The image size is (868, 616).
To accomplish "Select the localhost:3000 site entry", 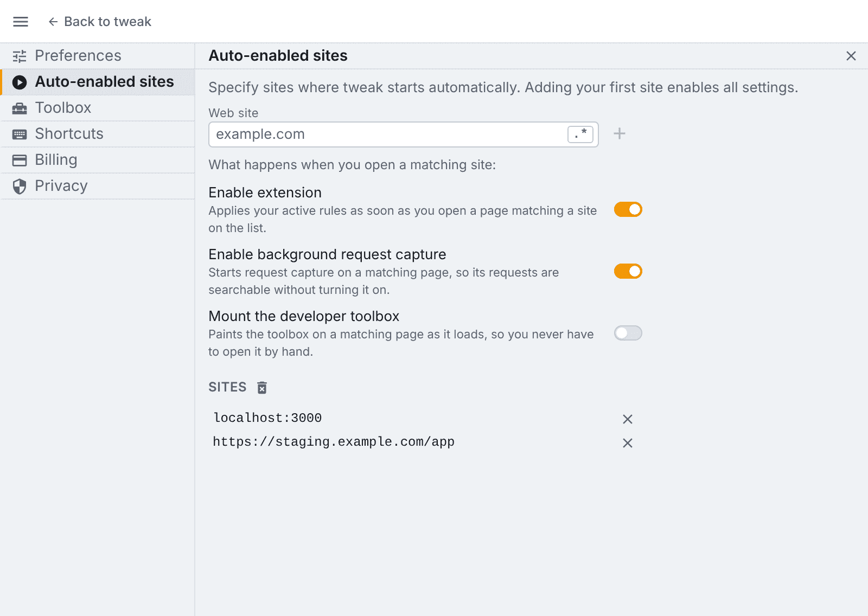I will tap(267, 418).
